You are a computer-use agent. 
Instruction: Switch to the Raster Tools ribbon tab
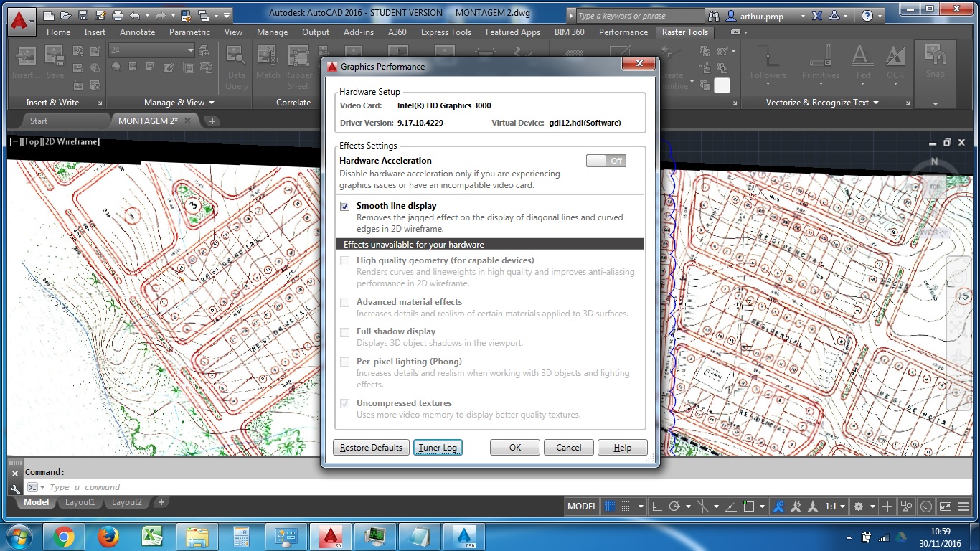684,32
